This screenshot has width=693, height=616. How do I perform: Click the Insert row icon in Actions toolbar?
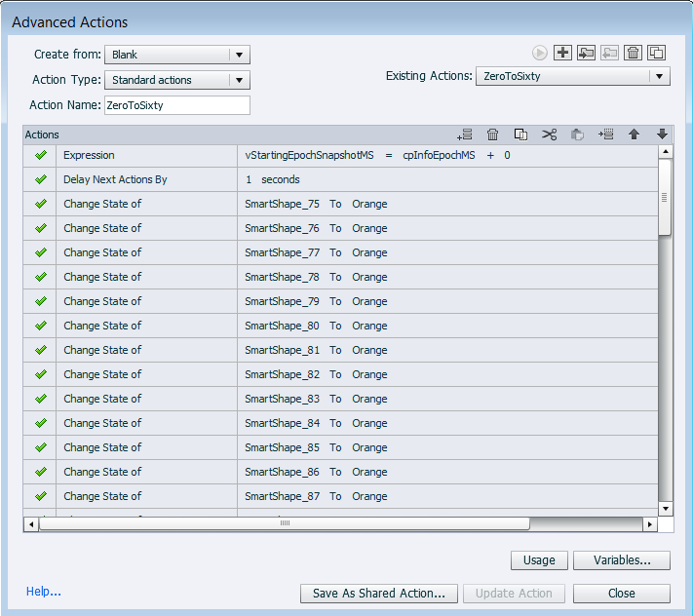[605, 135]
